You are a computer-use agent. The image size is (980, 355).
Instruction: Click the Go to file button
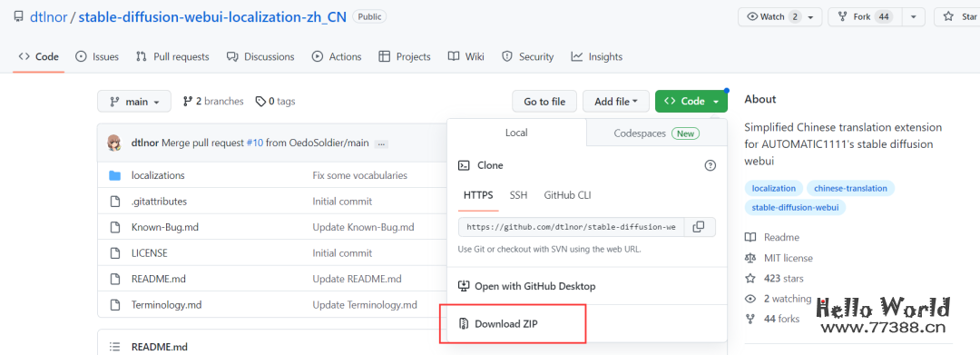544,102
